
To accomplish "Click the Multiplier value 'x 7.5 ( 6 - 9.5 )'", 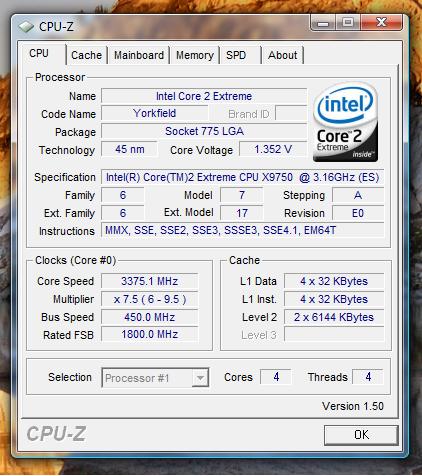I will click(149, 299).
